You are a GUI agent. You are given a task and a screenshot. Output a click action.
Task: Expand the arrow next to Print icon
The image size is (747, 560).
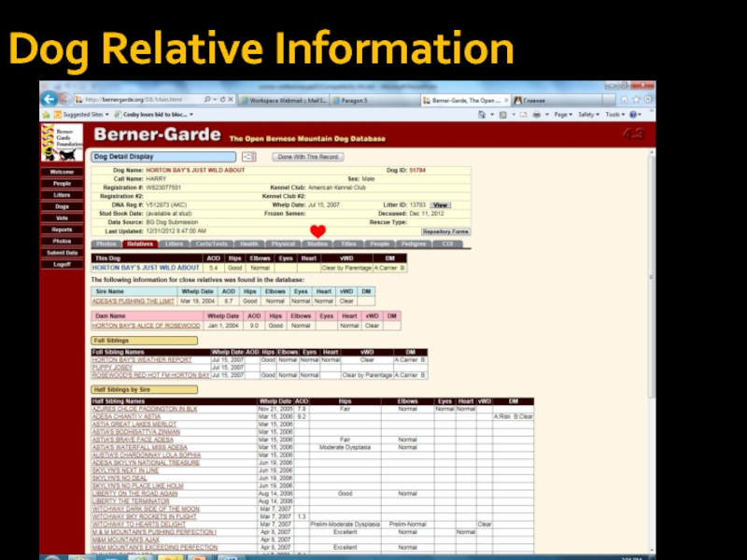[547, 115]
